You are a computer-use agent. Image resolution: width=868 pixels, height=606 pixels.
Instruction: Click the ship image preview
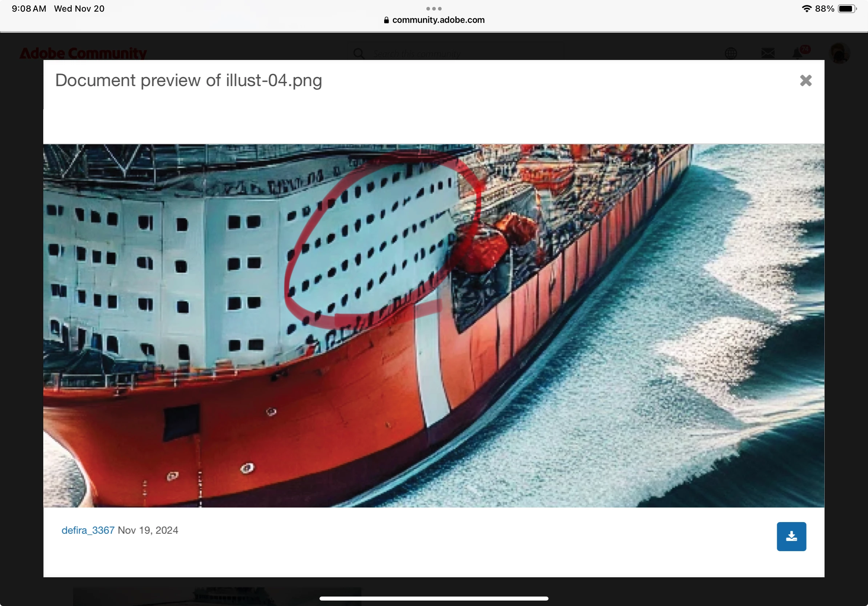(434, 325)
